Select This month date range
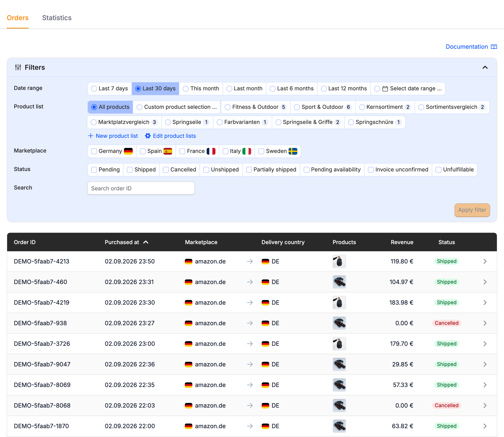Viewport: 504px width, 437px height. click(201, 88)
